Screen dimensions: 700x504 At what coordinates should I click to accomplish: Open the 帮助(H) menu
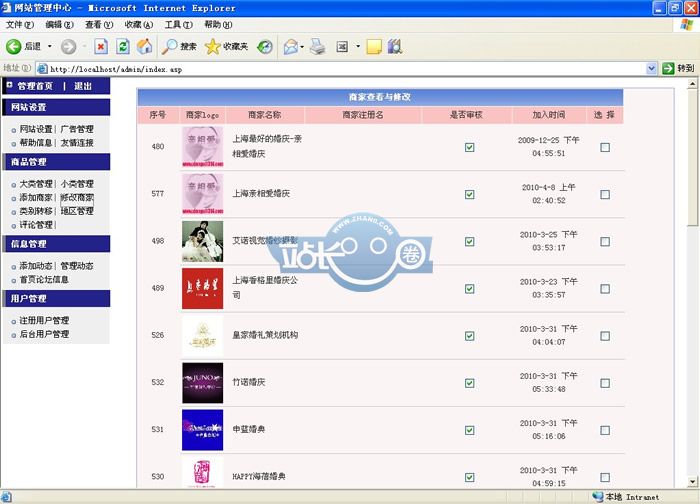click(218, 25)
